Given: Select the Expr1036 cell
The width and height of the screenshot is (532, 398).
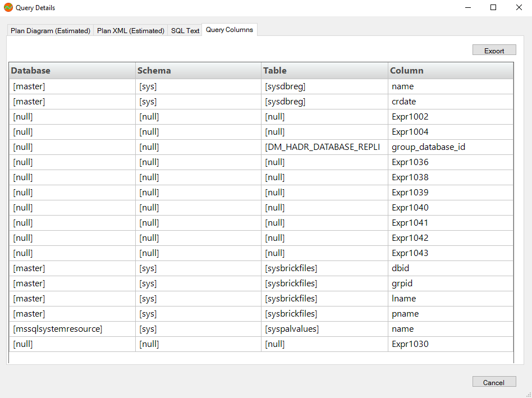Looking at the screenshot, I should [451, 162].
